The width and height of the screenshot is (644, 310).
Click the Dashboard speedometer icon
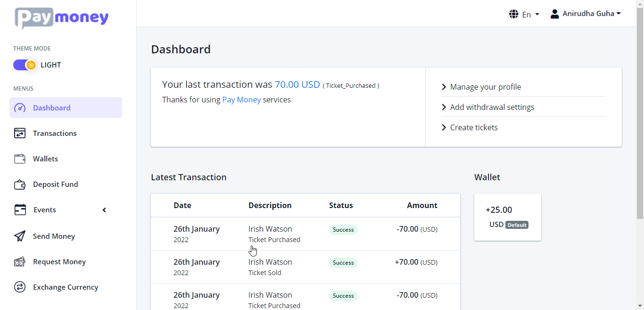(x=20, y=108)
